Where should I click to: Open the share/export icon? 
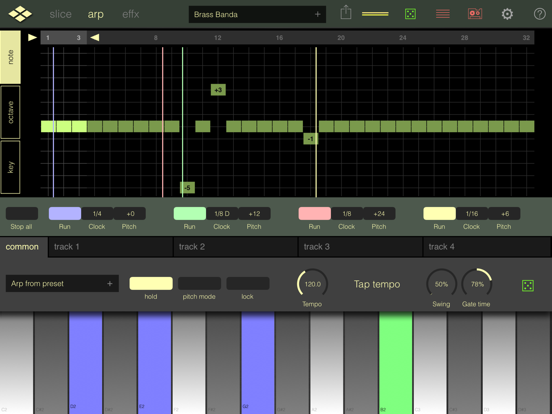346,13
